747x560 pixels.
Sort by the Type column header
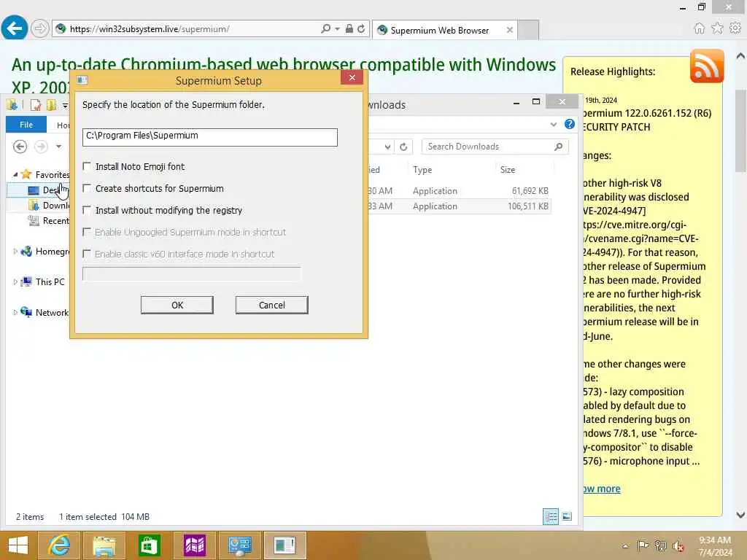[422, 169]
